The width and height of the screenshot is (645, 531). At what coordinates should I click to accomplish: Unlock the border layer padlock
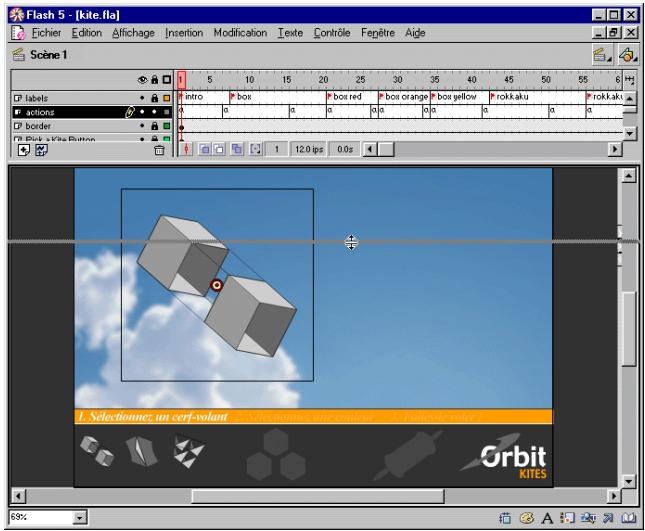coord(155,126)
